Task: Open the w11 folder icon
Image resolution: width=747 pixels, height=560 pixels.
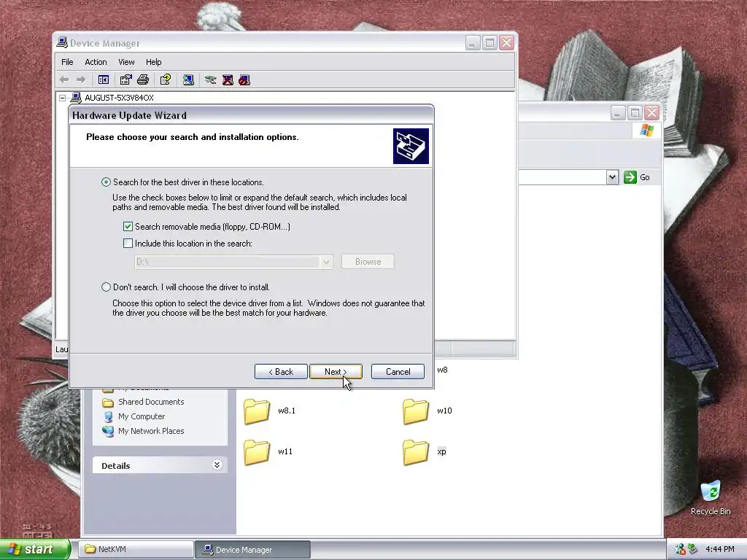Action: pyautogui.click(x=257, y=452)
